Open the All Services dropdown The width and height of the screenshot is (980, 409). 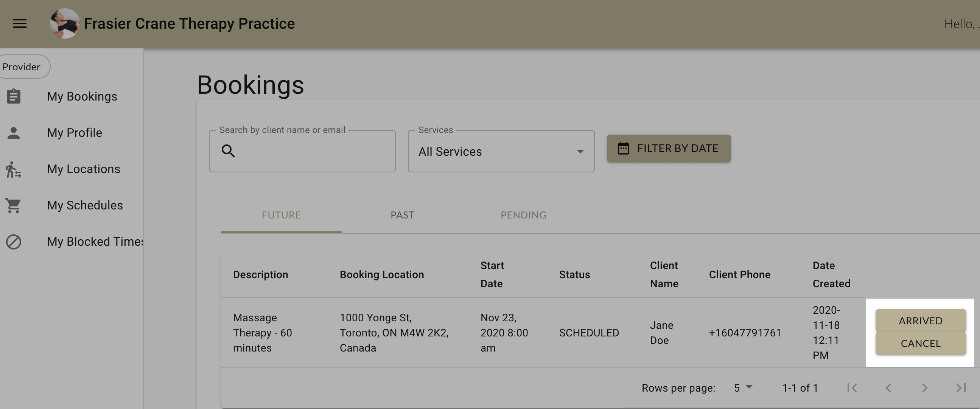tap(501, 151)
